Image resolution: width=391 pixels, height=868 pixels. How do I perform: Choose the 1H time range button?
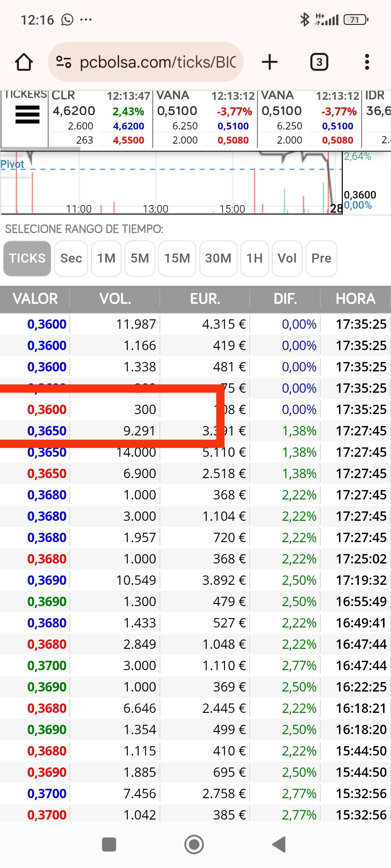(x=255, y=259)
